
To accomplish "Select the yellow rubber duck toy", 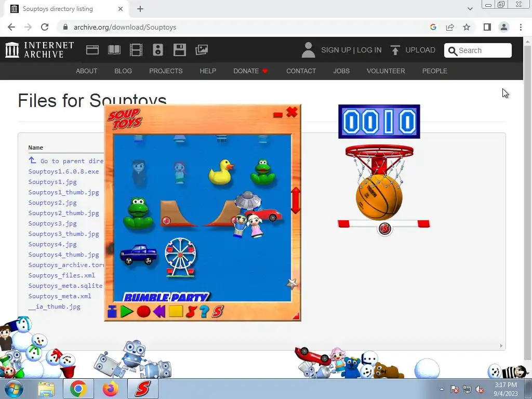I will click(x=221, y=172).
